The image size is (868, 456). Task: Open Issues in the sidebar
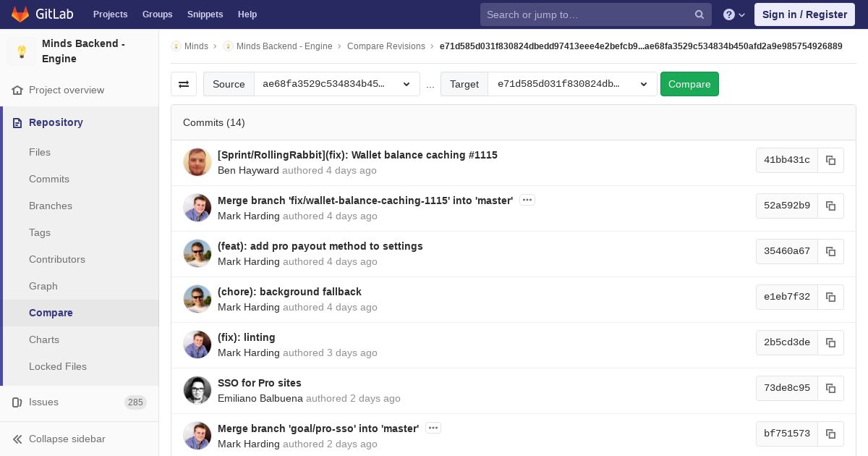coord(43,402)
